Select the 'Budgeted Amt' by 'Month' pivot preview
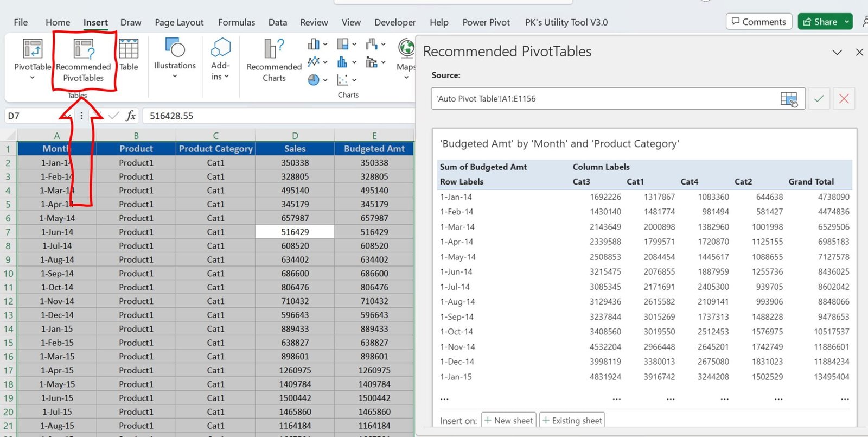This screenshot has width=868, height=437. pyautogui.click(x=644, y=277)
